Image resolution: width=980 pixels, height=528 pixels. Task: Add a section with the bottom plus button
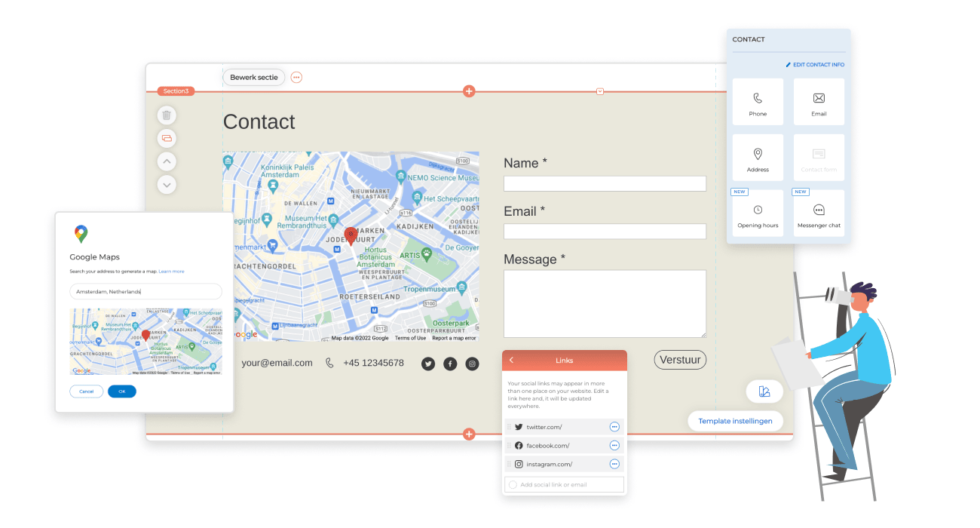tap(469, 434)
